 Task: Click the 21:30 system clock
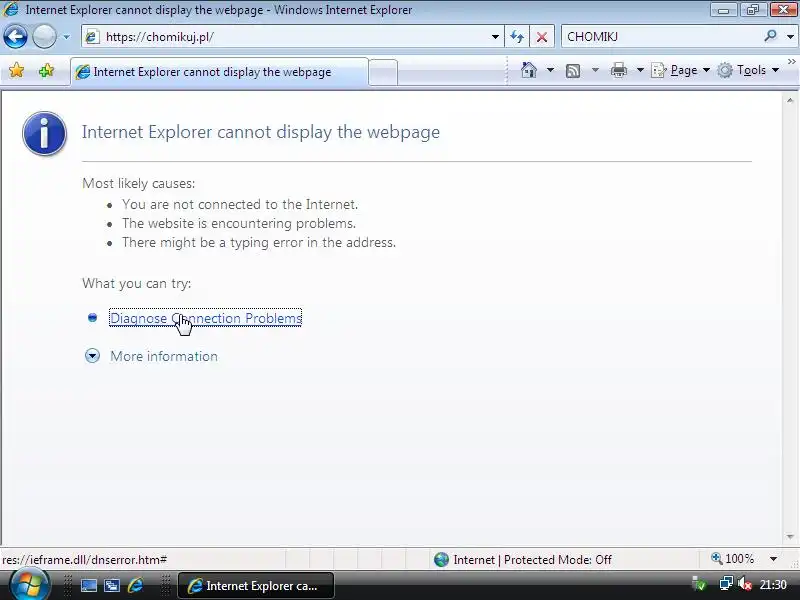(773, 584)
